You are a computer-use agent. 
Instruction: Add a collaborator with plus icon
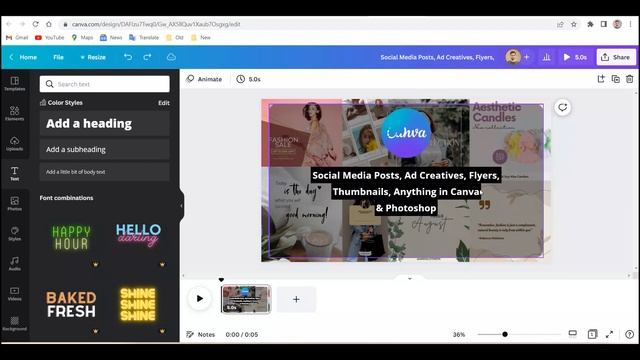(x=527, y=57)
